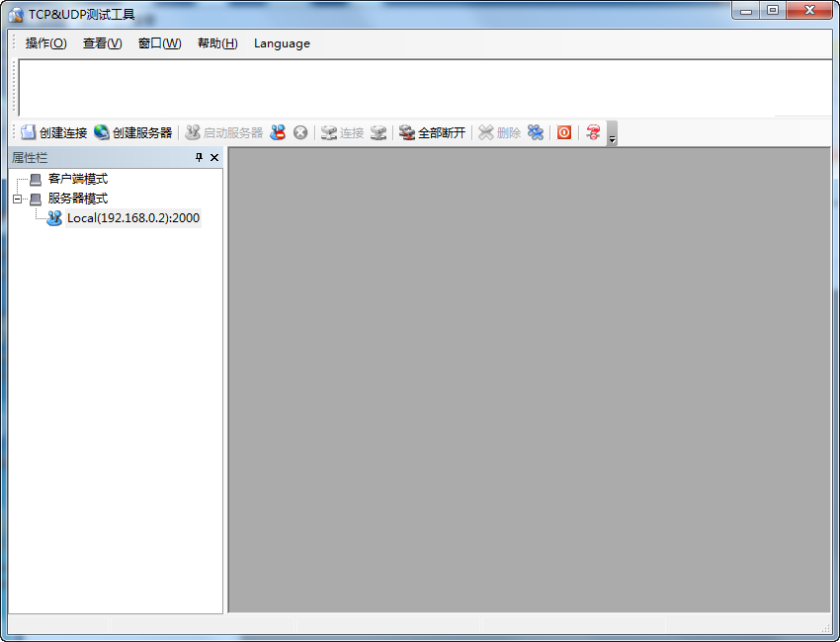Open the Language menu
This screenshot has width=840, height=642.
[x=282, y=43]
